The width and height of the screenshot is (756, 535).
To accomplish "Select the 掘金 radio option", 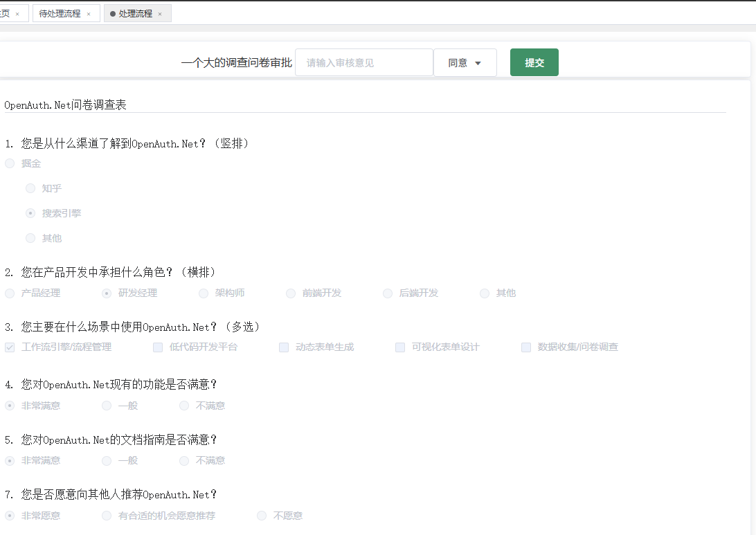I will (x=10, y=163).
